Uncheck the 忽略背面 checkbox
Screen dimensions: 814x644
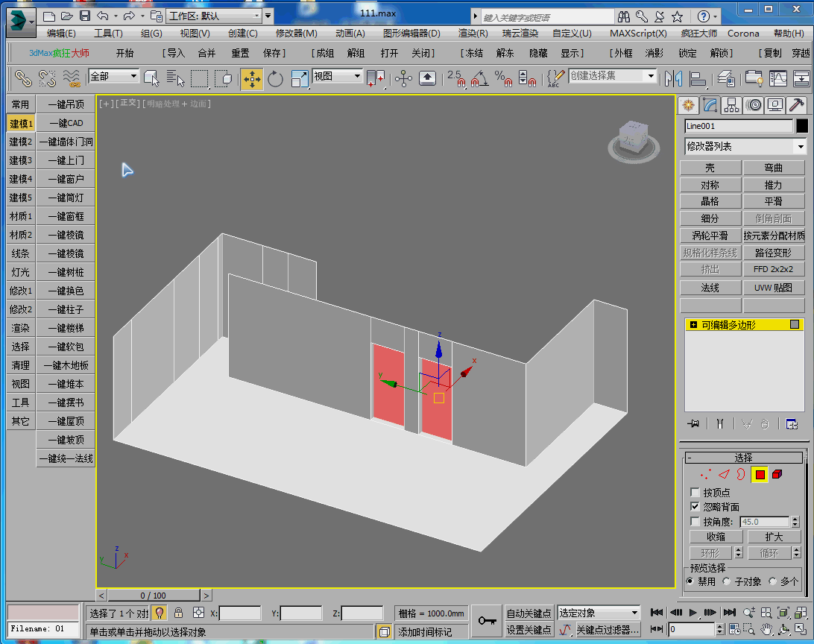point(695,507)
